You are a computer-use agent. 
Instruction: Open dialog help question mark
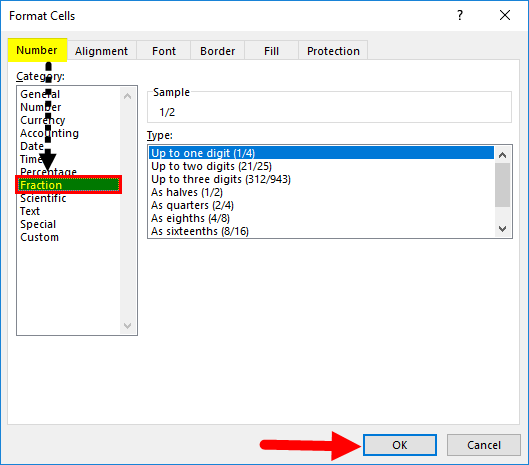pos(460,15)
